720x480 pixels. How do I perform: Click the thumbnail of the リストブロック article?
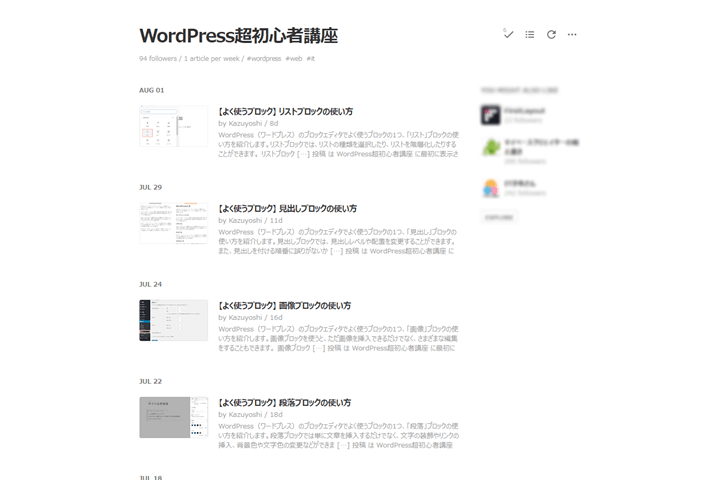(x=174, y=126)
